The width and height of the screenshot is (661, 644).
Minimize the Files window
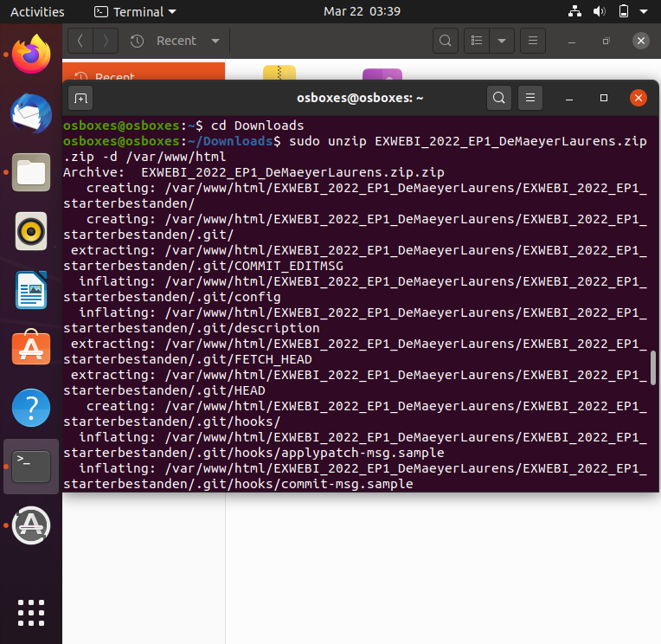tap(572, 42)
